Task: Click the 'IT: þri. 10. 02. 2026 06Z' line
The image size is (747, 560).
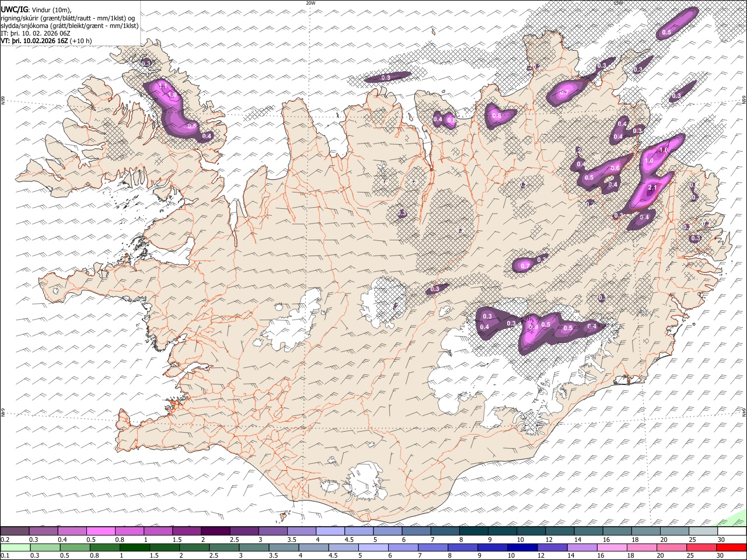Action: point(36,33)
